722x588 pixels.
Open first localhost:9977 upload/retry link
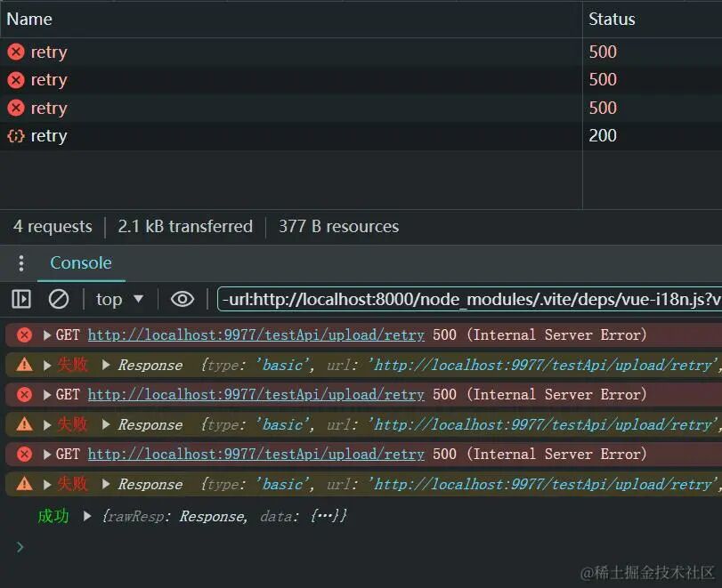256,335
